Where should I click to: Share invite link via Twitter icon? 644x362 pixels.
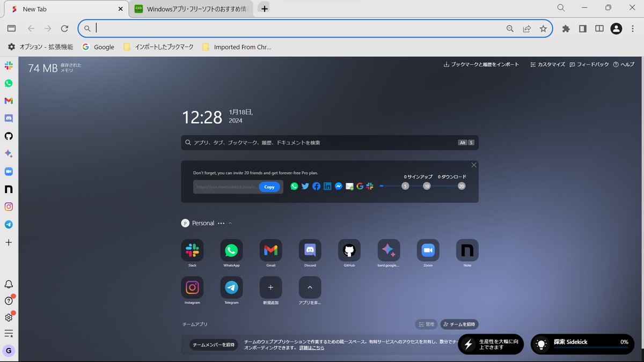305,186
